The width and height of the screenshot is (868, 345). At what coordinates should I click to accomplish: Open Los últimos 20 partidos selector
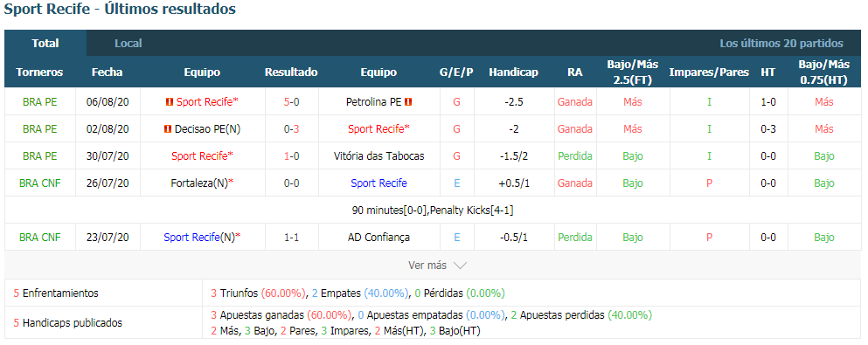pyautogui.click(x=781, y=43)
